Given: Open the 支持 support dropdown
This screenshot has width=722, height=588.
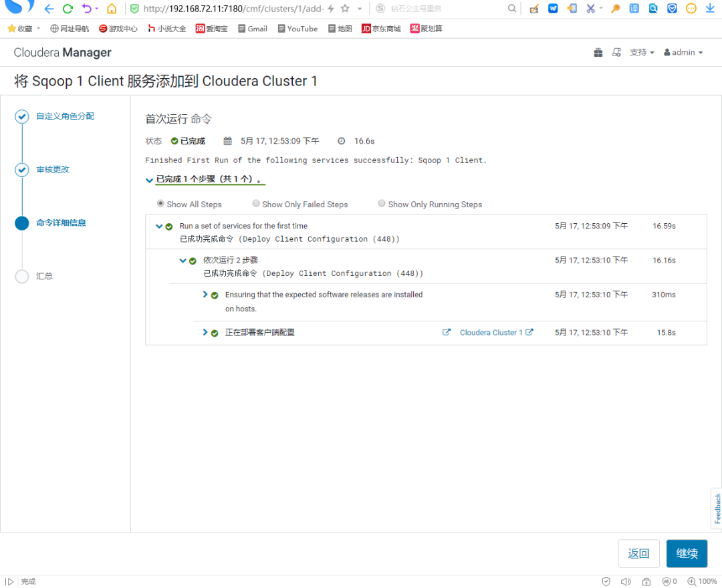Looking at the screenshot, I should pos(642,52).
